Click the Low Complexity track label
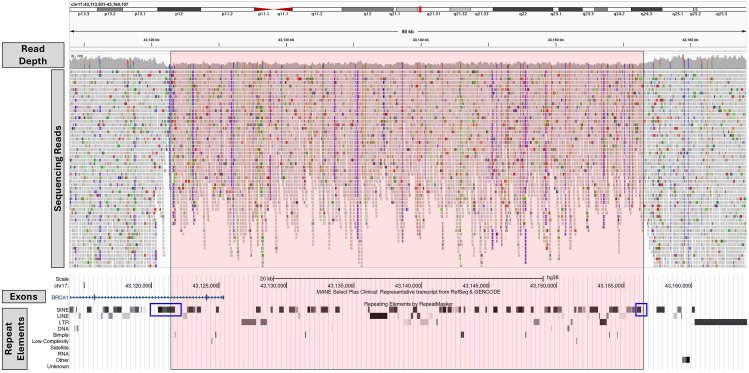 point(51,341)
